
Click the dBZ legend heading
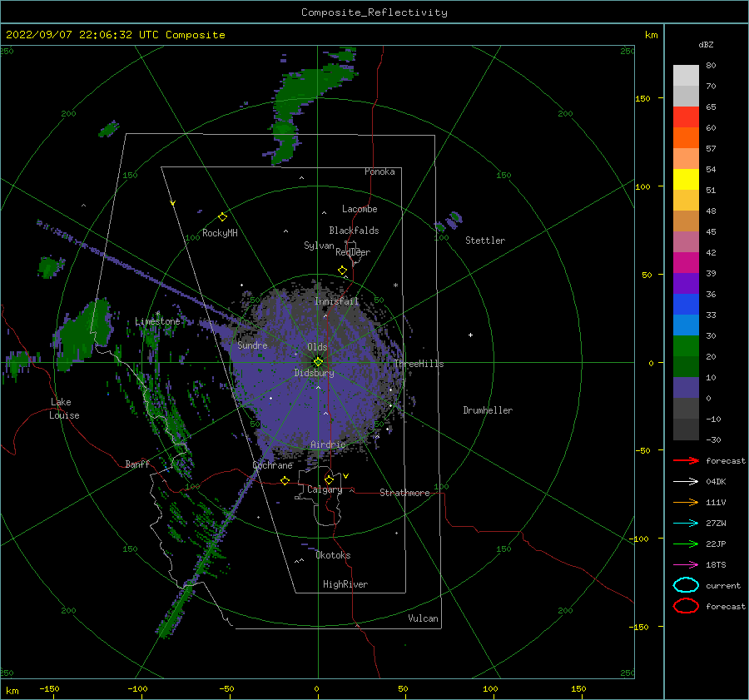(x=706, y=44)
